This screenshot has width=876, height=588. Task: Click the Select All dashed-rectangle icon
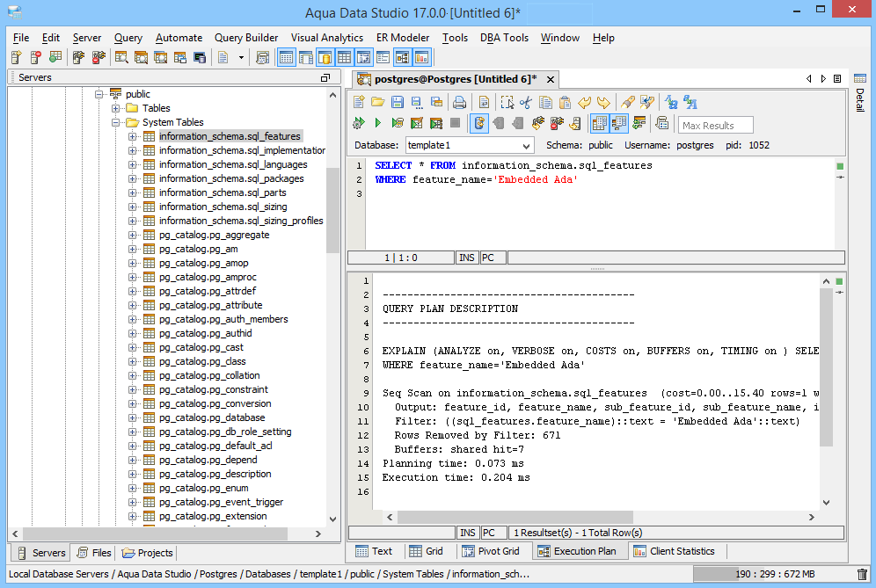tap(507, 102)
